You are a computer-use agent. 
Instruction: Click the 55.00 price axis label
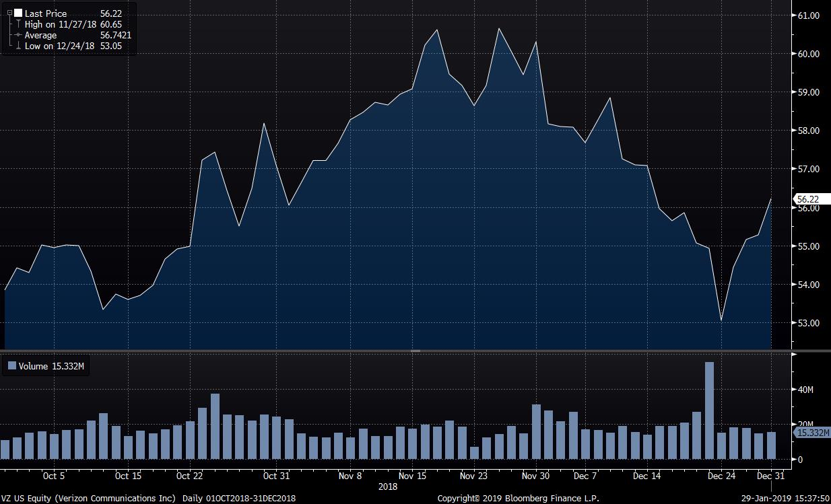[808, 246]
